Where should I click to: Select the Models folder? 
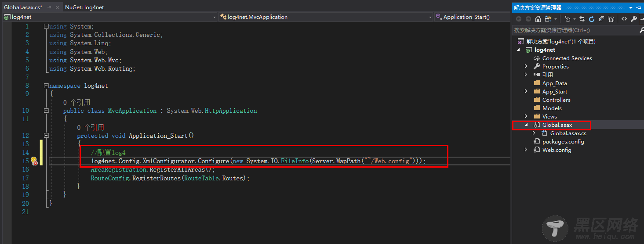tap(552, 108)
